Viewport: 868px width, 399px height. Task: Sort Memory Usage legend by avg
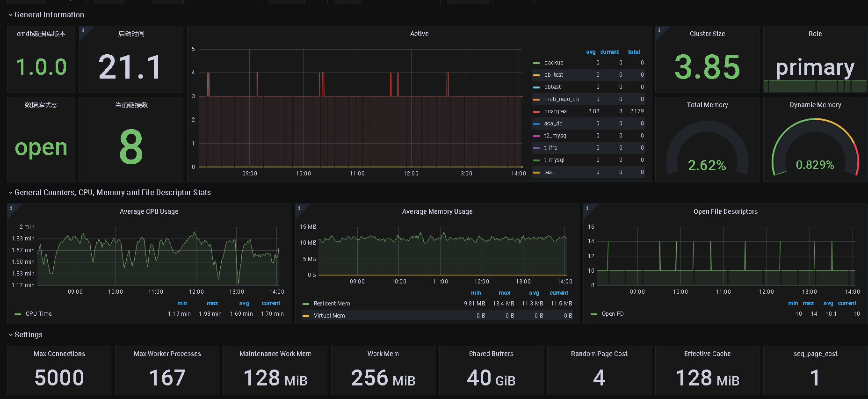click(x=534, y=293)
